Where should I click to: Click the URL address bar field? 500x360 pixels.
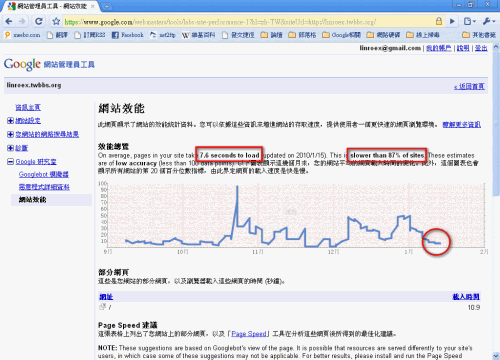pyautogui.click(x=248, y=22)
